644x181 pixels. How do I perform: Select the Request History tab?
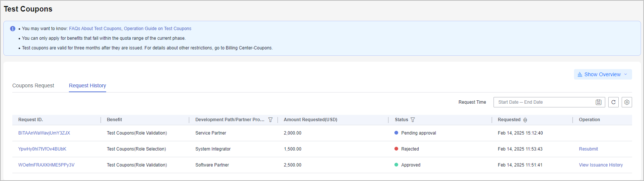click(x=88, y=85)
